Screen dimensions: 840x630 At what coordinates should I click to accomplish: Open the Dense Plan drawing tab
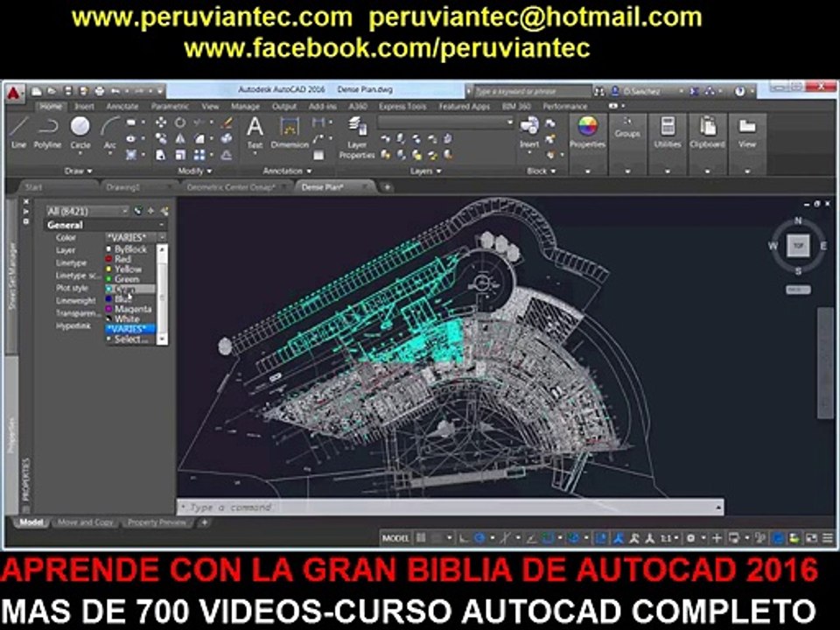point(323,187)
